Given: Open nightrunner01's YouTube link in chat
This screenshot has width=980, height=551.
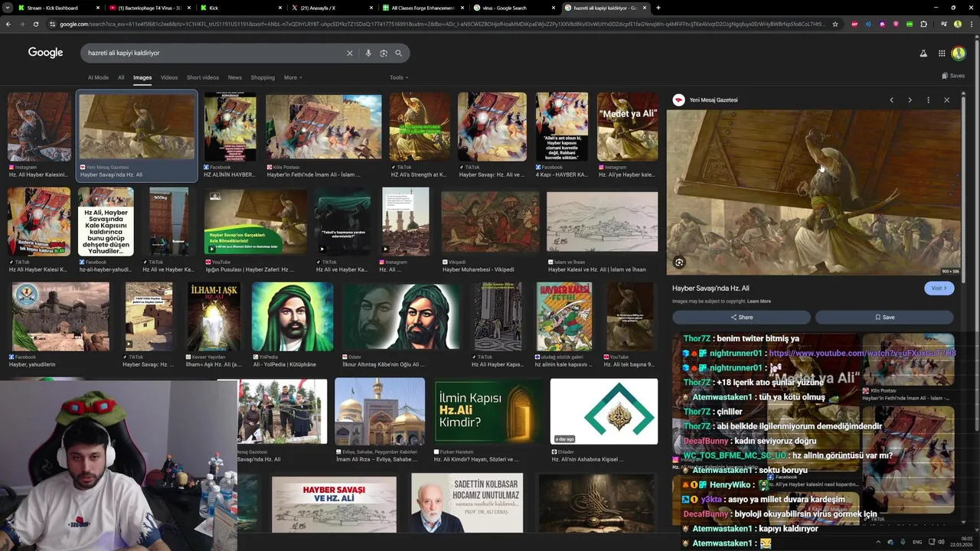Looking at the screenshot, I should click(862, 354).
